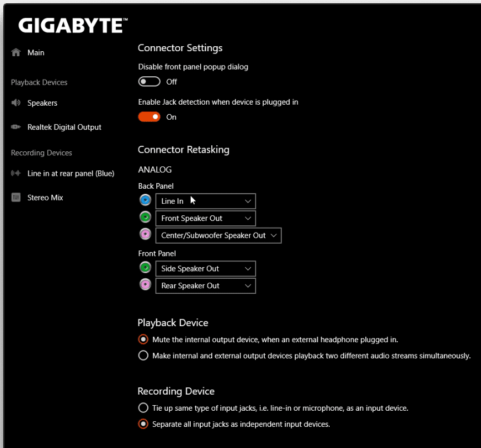Click the green back panel jack icon
Viewport: 481px width, 448px height.
pyautogui.click(x=145, y=218)
